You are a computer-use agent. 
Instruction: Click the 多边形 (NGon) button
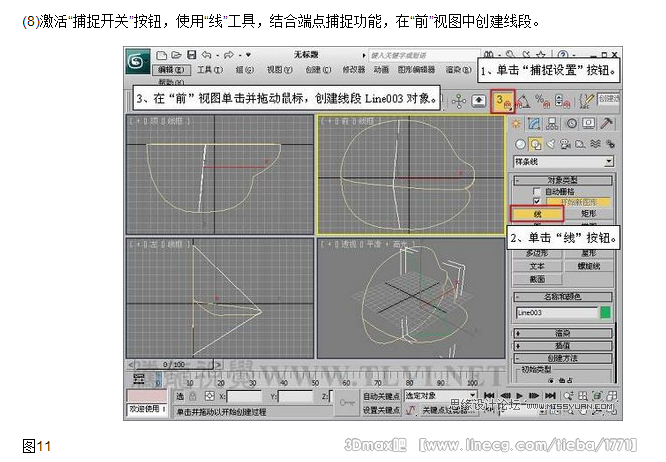tap(537, 254)
